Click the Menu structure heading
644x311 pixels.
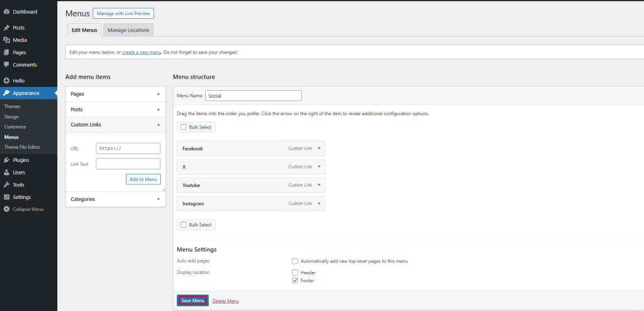[x=194, y=77]
